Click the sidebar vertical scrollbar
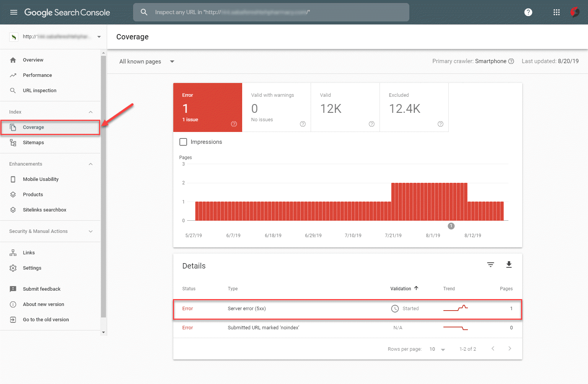The image size is (588, 384). click(x=103, y=186)
